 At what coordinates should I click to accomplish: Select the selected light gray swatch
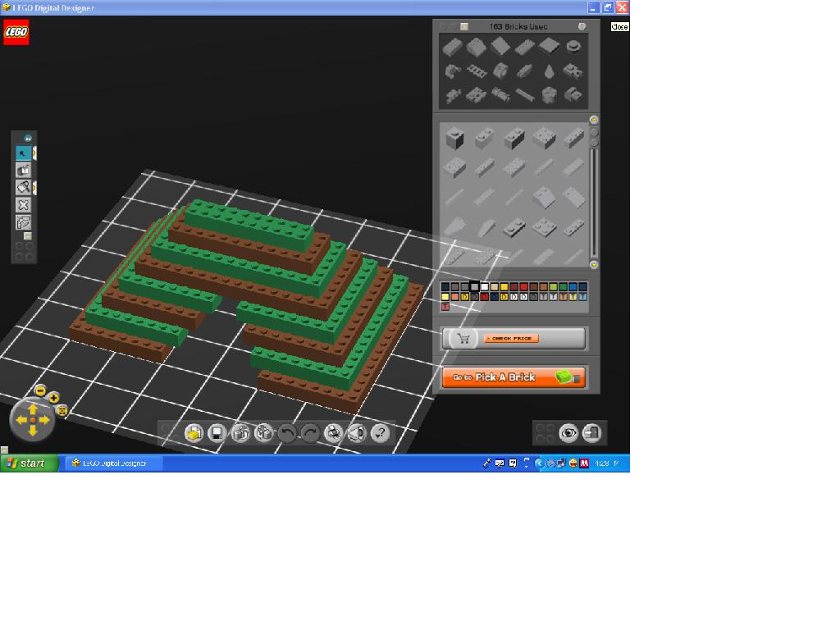(x=474, y=287)
